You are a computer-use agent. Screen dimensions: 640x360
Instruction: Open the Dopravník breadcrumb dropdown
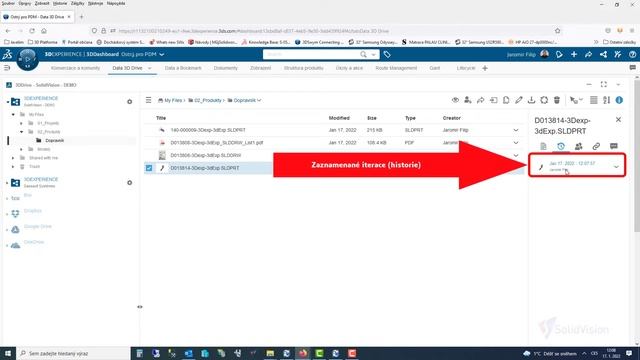pyautogui.click(x=259, y=100)
